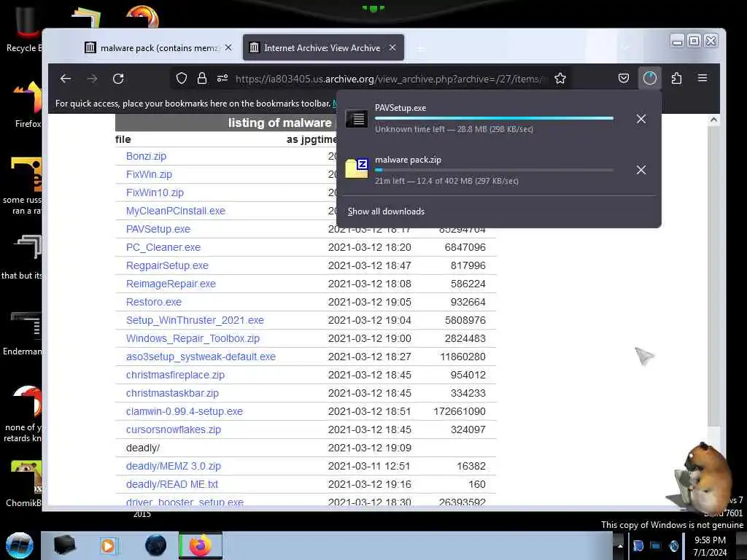
Task: Click the scrollbar up arrow on the page
Action: click(x=713, y=120)
